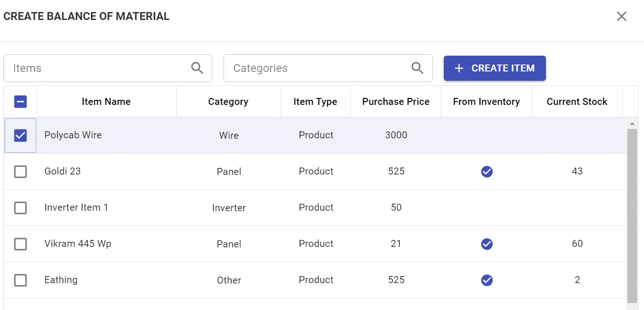Check the Vikram 445 Wp checkbox
The image size is (644, 310).
20,244
